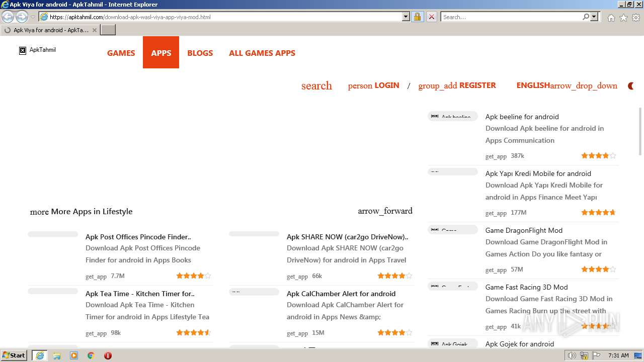
Task: Click the browser Forward arrow button
Action: (x=22, y=17)
